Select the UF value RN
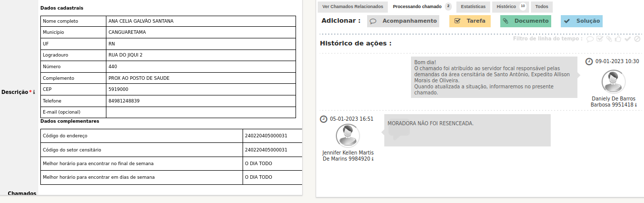 201,44
